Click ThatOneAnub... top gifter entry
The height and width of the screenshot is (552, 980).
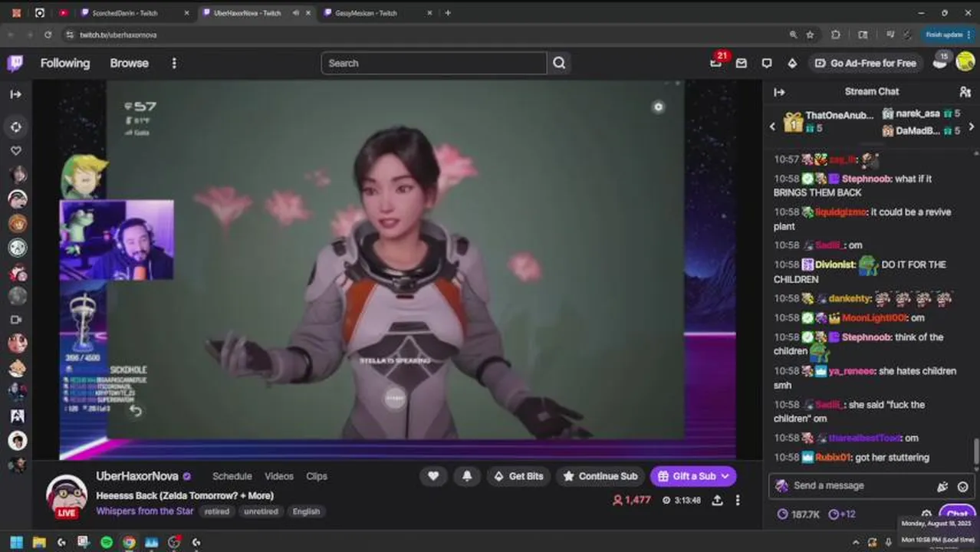[x=828, y=121]
